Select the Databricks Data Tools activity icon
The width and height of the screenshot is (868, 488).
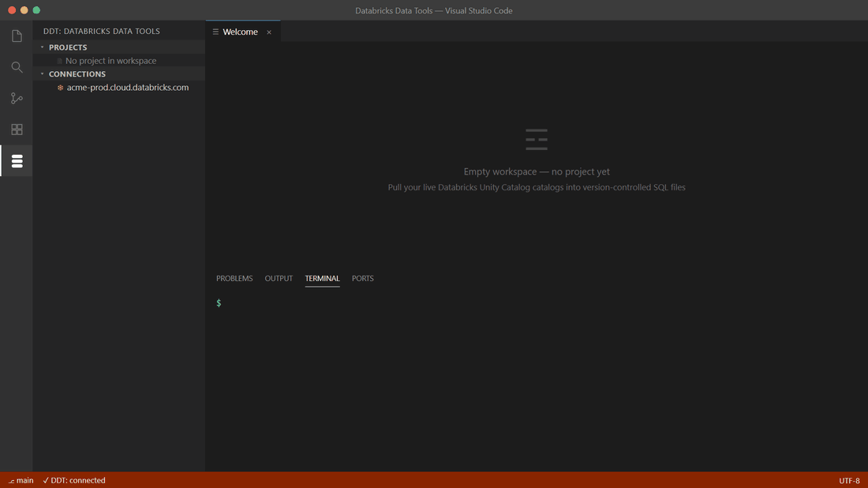coord(17,160)
